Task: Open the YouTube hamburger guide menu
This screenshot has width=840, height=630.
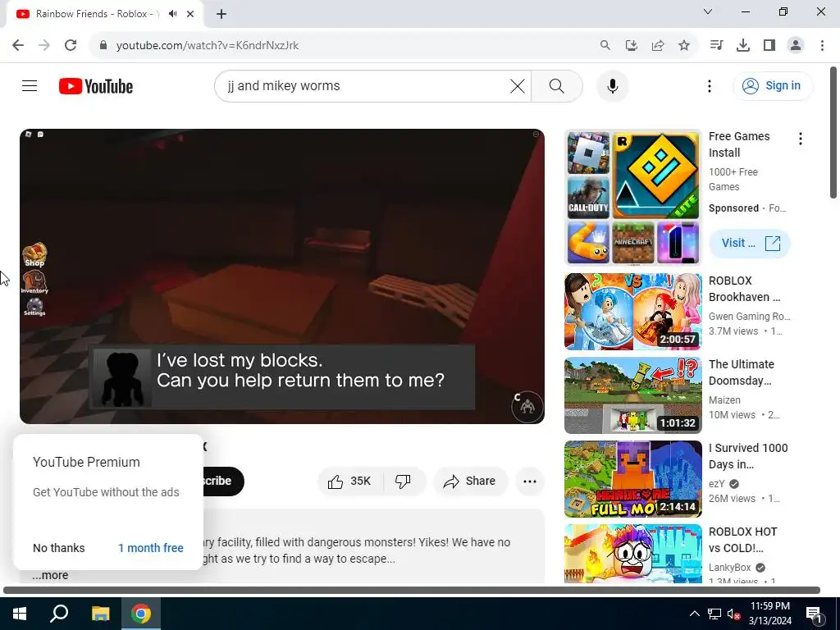Action: [30, 85]
